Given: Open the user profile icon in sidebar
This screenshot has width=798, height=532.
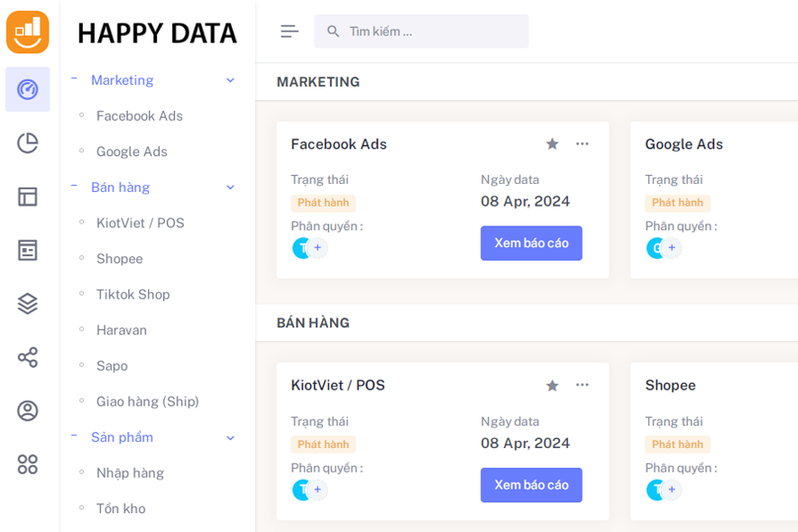Looking at the screenshot, I should coord(27,411).
